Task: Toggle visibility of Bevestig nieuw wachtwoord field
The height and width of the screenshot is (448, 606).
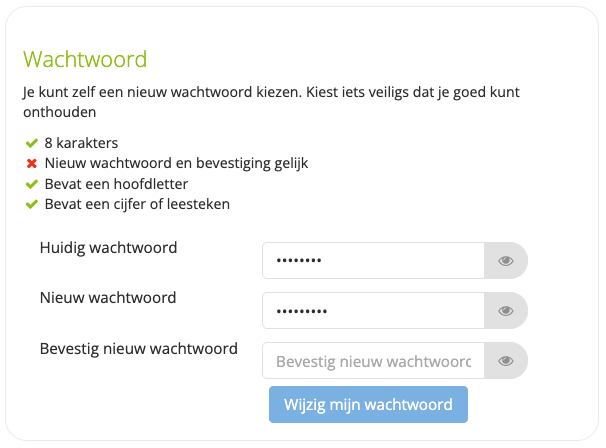Action: point(506,361)
